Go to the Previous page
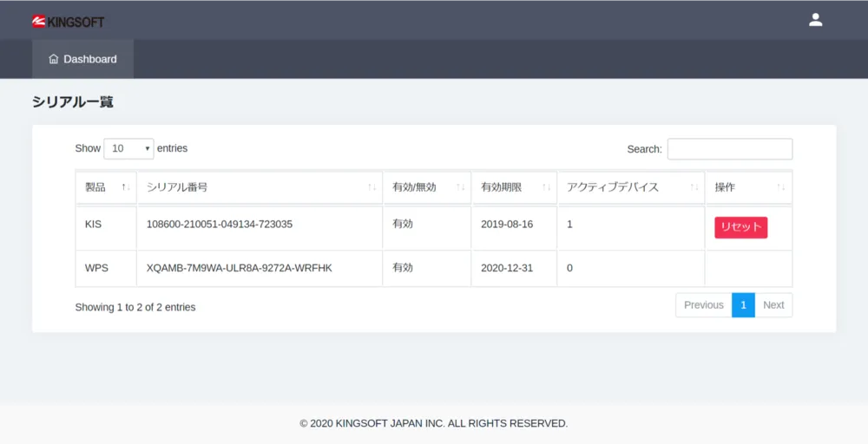Screen dimensions: 868x444 703,305
